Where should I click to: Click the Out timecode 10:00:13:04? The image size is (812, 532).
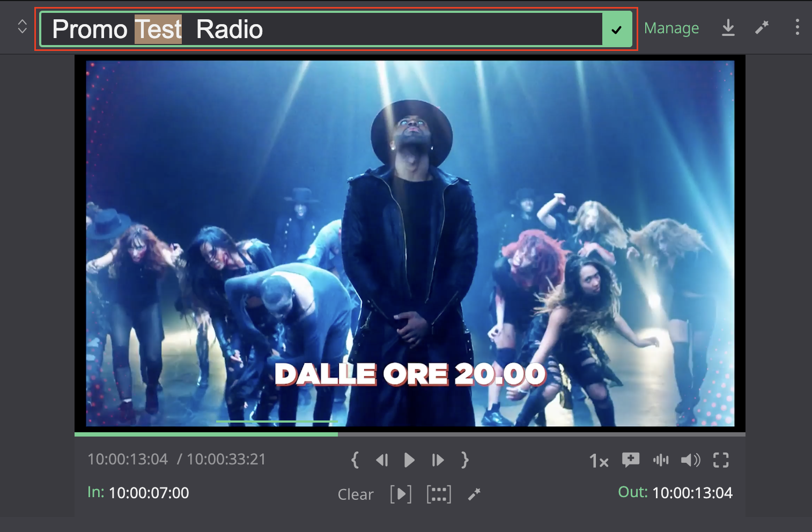[x=692, y=493]
